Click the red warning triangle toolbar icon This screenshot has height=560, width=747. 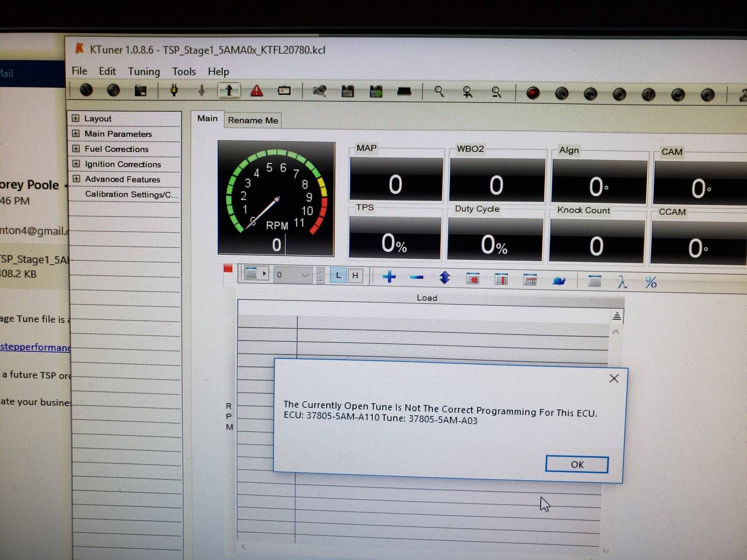(256, 91)
